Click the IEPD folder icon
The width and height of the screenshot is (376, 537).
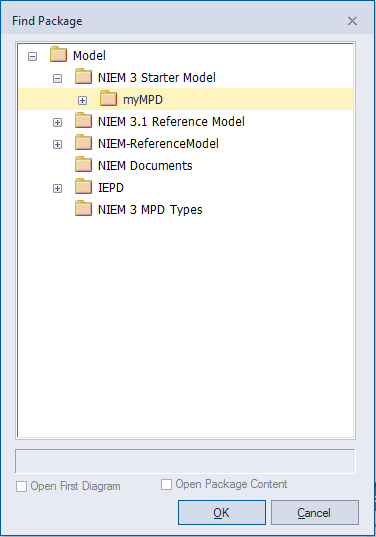(83, 187)
